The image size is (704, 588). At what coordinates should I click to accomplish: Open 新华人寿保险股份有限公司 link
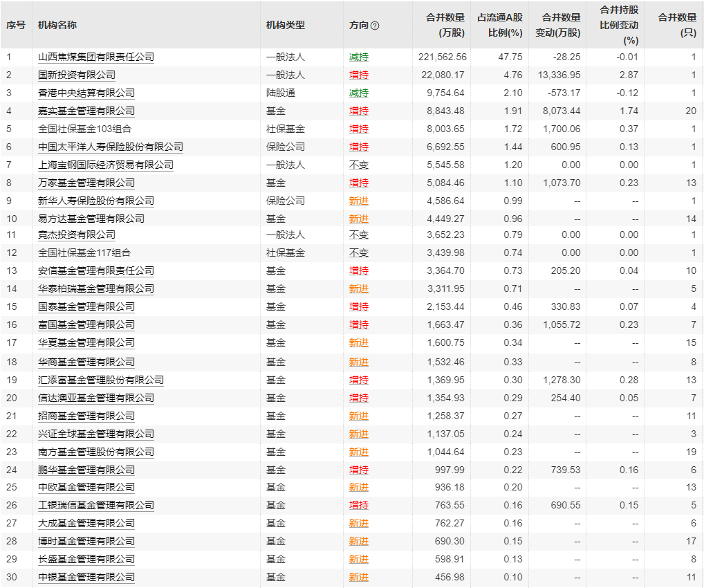coord(96,201)
